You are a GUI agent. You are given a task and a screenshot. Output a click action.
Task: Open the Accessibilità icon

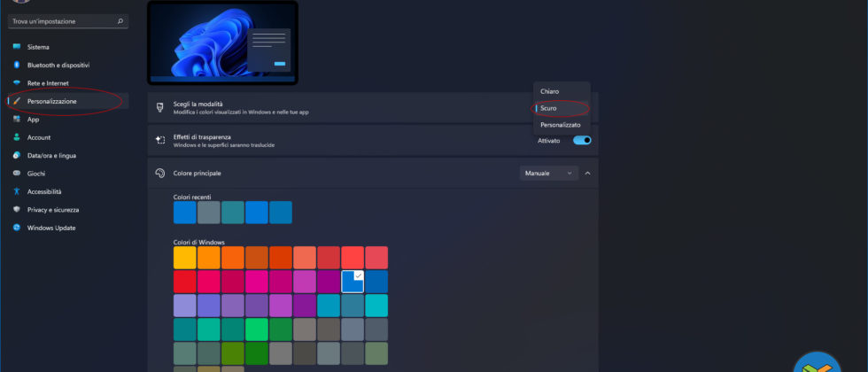(x=16, y=191)
